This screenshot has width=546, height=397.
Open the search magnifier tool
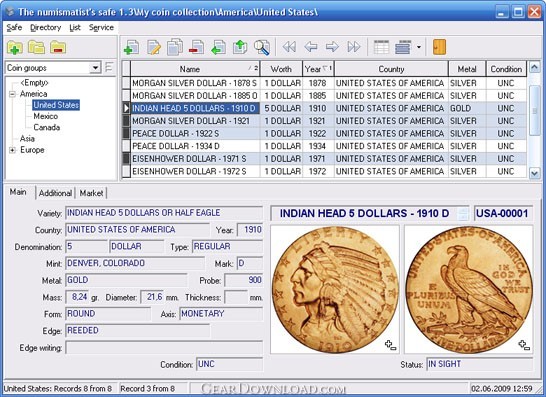coord(262,47)
